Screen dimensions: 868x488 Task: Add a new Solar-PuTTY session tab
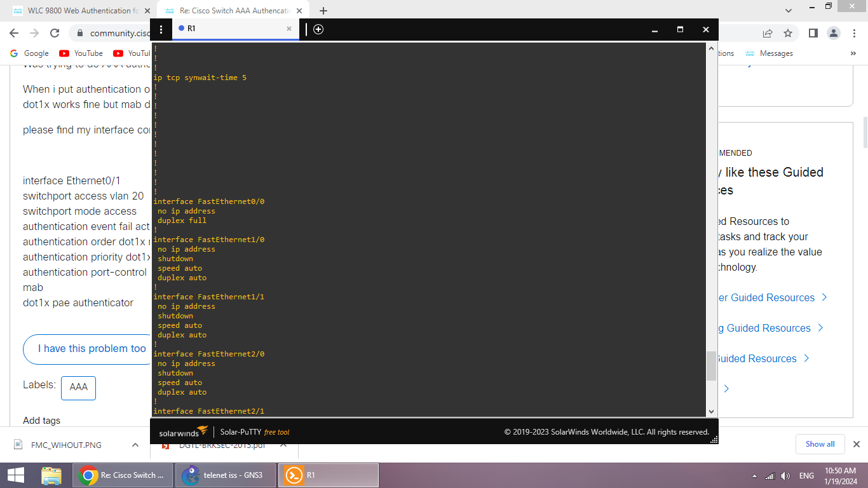click(x=318, y=29)
